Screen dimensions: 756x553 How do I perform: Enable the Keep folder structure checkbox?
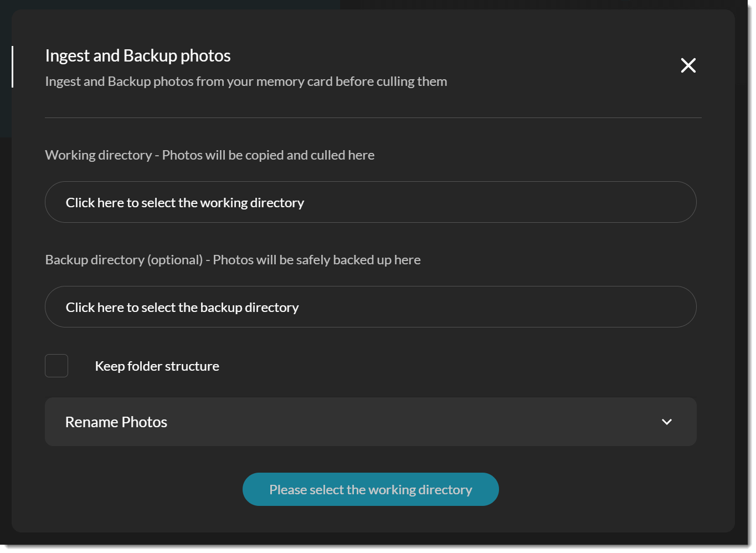(x=56, y=366)
